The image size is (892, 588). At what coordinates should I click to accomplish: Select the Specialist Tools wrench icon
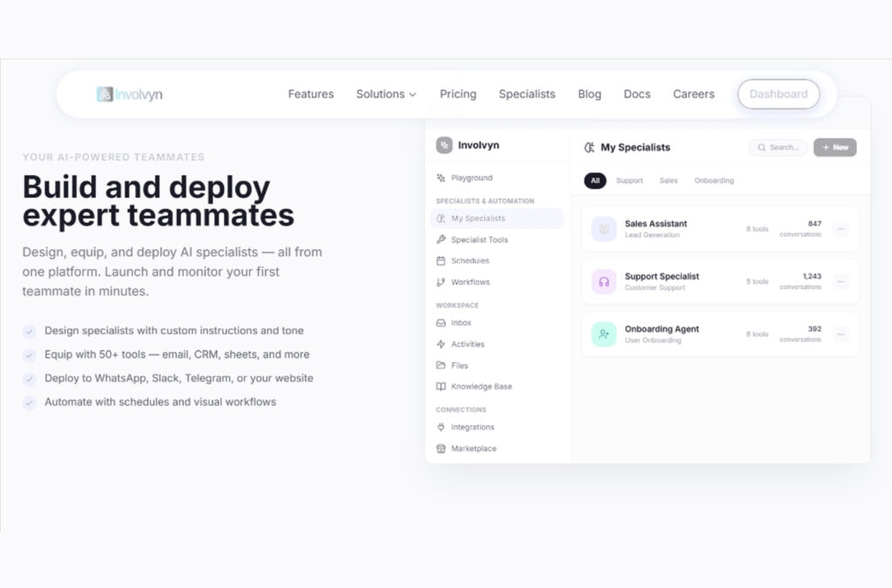[x=441, y=240]
